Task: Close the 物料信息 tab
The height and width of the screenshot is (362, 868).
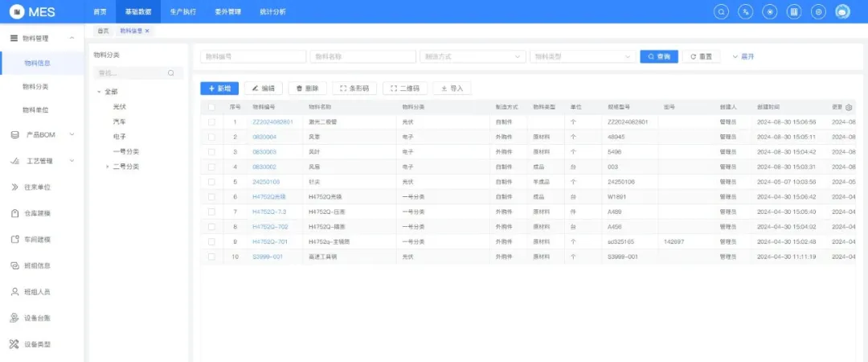Action: tap(147, 31)
